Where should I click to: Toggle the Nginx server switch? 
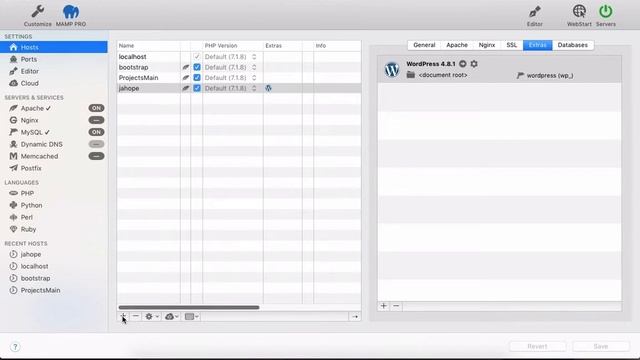pyautogui.click(x=96, y=120)
